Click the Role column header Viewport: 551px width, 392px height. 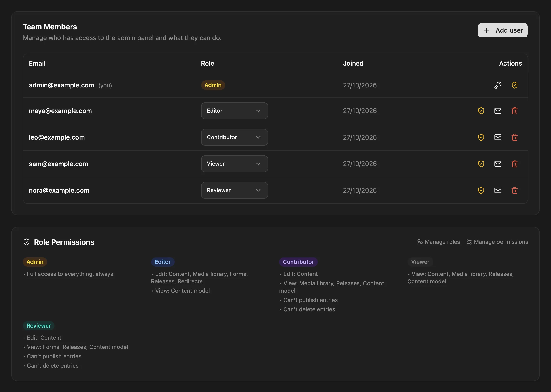tap(207, 63)
